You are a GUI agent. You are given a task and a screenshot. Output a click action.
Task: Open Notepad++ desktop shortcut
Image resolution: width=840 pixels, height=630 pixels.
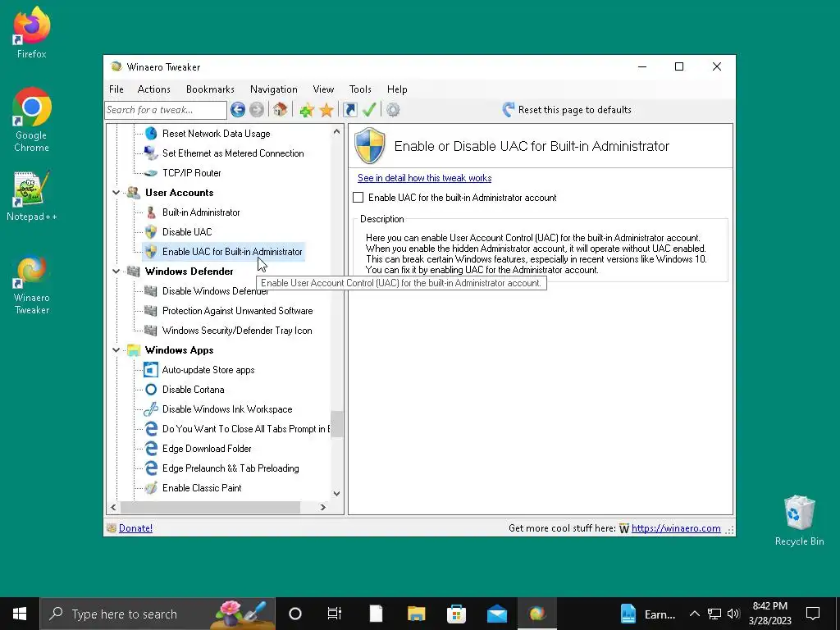click(32, 196)
